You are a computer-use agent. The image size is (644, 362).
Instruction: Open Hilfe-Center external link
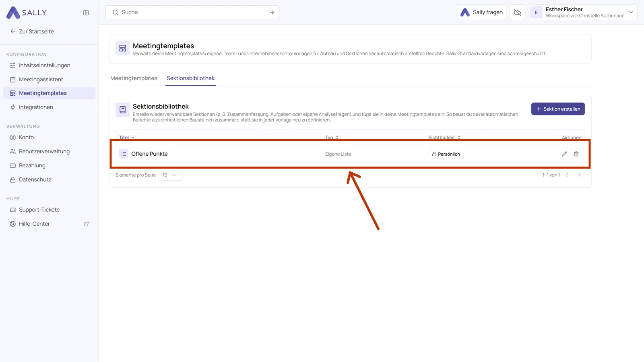click(x=50, y=224)
